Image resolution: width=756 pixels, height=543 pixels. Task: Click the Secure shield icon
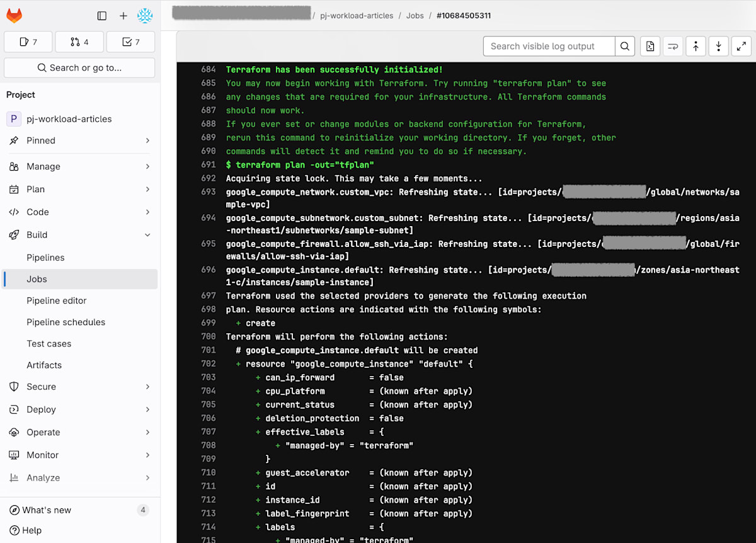tap(14, 387)
